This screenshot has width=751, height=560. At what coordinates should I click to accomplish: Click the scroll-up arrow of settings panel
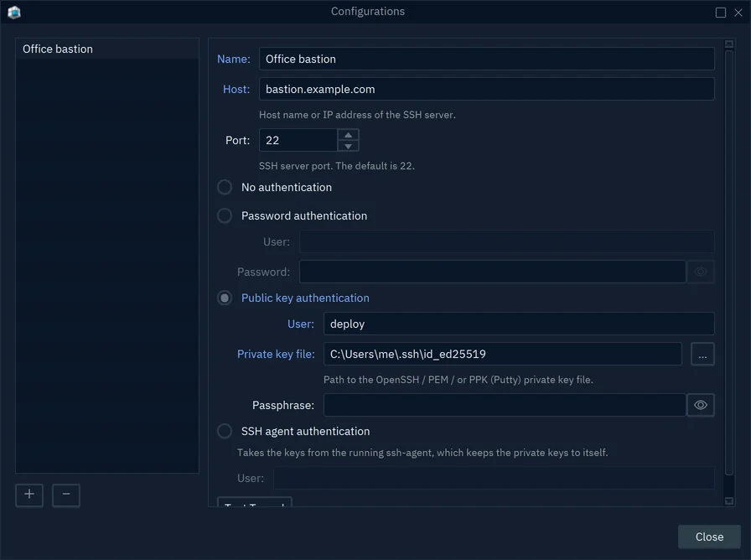click(x=729, y=44)
